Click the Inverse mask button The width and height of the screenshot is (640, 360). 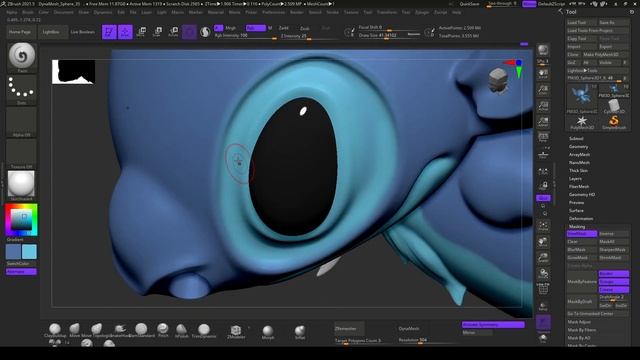click(x=614, y=234)
